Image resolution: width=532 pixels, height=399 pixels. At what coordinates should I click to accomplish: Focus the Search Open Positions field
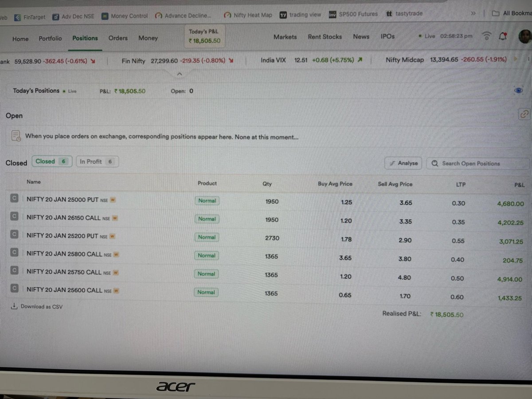(478, 164)
